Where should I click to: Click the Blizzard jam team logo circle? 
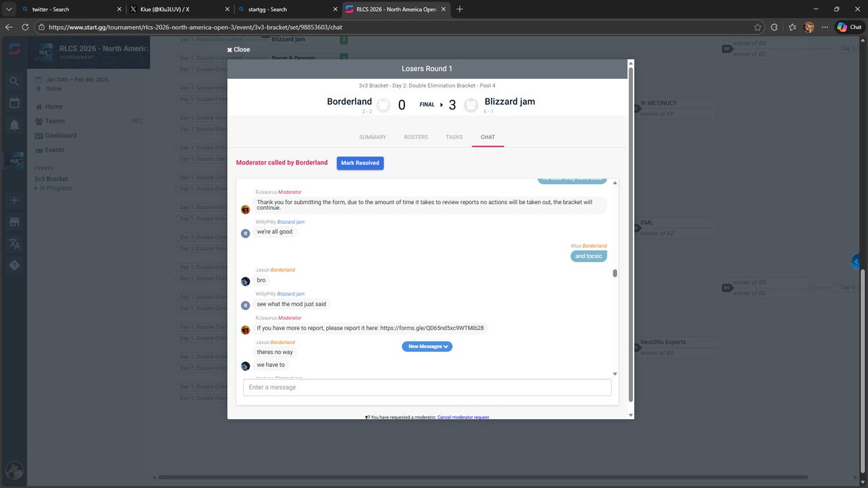[471, 105]
